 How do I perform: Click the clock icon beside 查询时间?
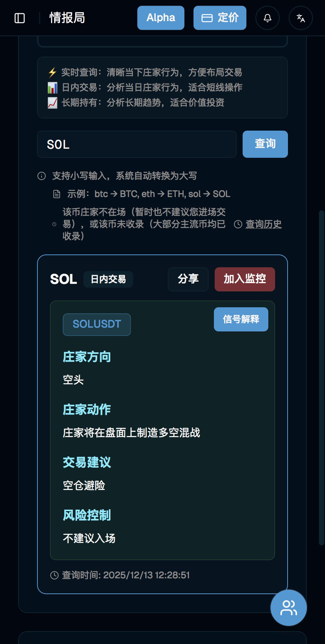tap(54, 575)
